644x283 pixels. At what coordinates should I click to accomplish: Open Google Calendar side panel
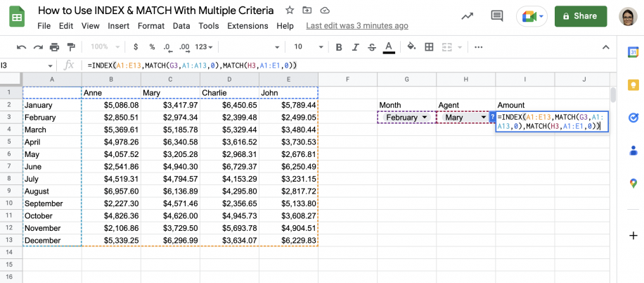pos(633,52)
